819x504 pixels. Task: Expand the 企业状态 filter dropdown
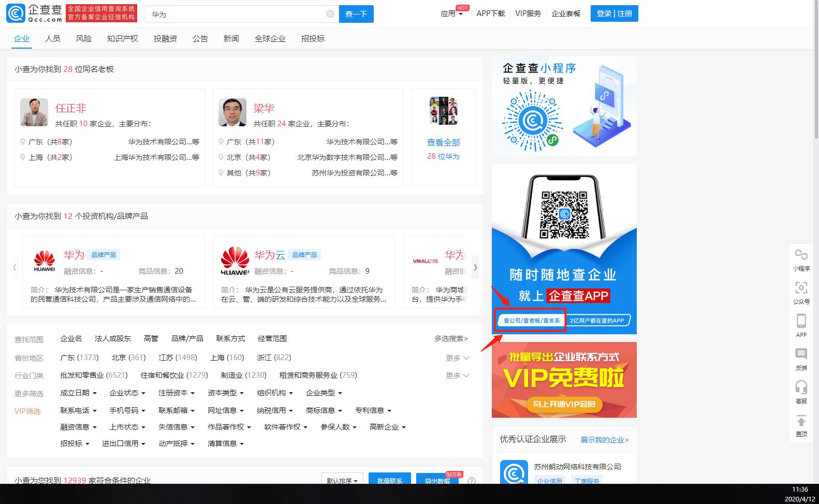(x=127, y=393)
